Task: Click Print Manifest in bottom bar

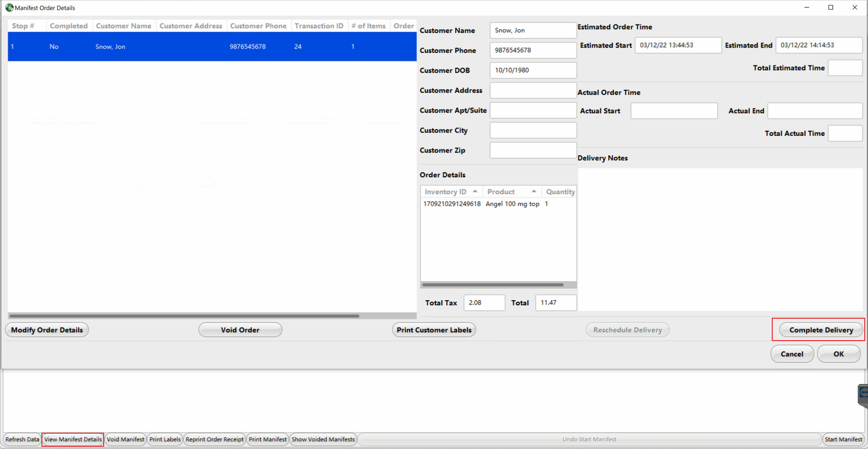Action: (267, 439)
